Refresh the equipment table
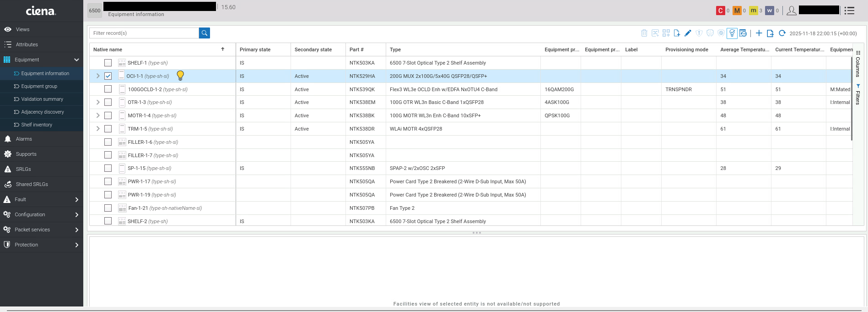868x312 pixels. point(782,33)
